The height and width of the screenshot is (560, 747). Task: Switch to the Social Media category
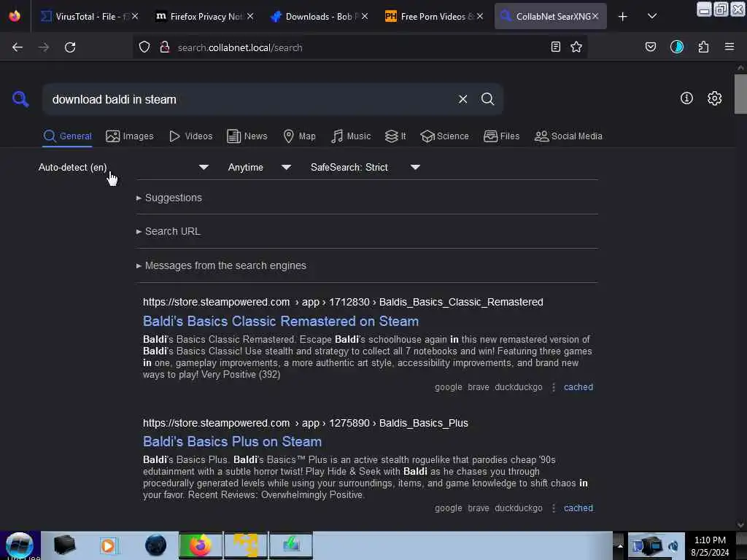click(568, 136)
